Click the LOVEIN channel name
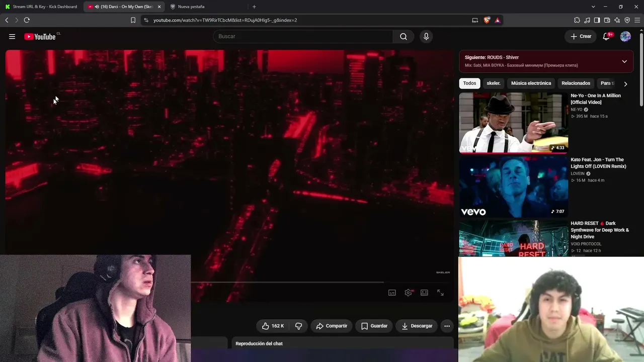644x362 pixels. click(578, 173)
